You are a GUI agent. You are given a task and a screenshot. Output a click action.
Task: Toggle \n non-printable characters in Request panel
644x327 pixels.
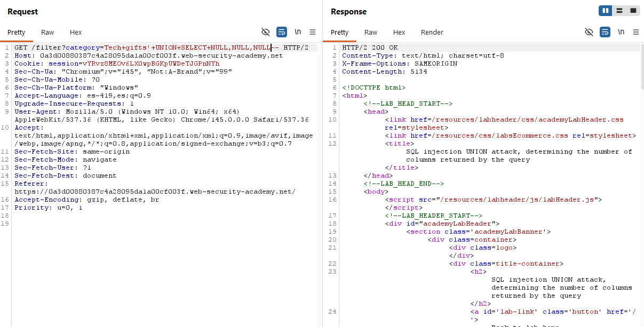[x=298, y=32]
